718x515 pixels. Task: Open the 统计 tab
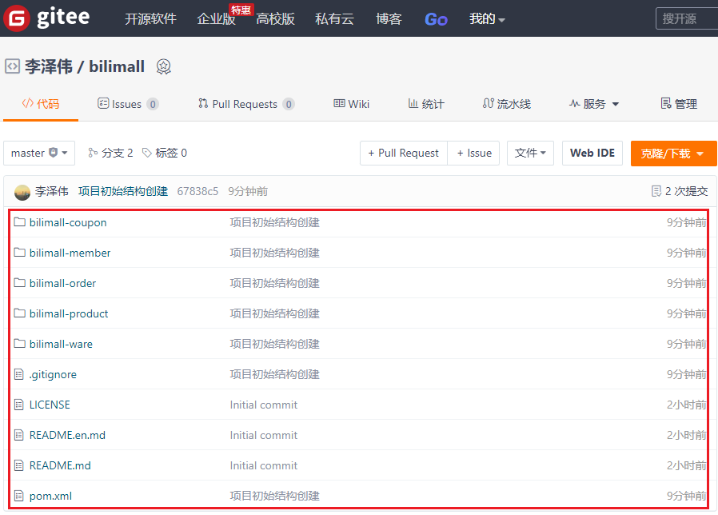tap(426, 104)
